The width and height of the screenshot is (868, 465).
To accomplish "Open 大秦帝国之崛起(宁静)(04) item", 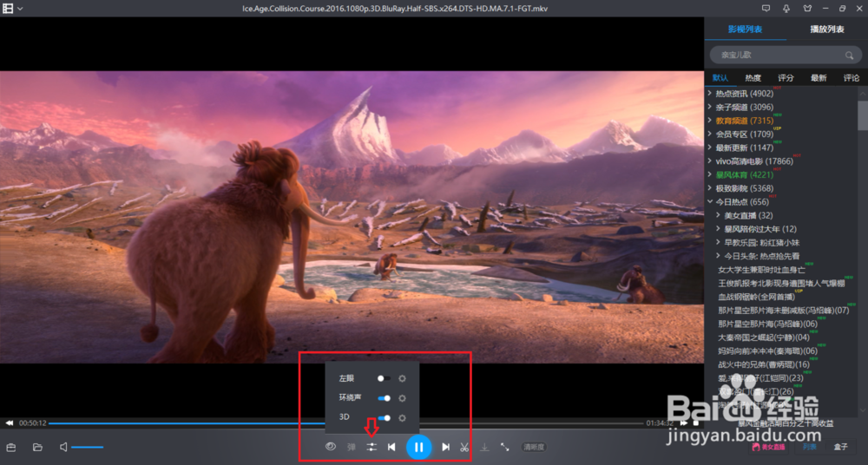I will tap(764, 337).
